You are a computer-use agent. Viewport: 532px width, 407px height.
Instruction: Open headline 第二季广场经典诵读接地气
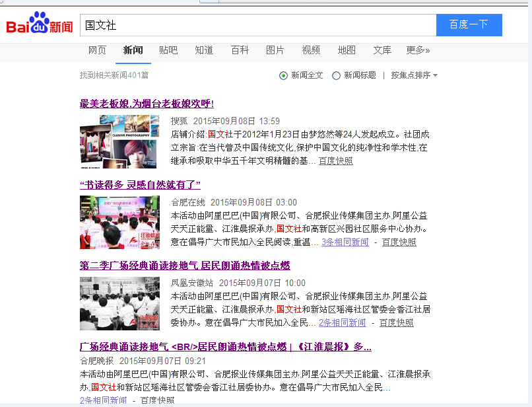185,266
